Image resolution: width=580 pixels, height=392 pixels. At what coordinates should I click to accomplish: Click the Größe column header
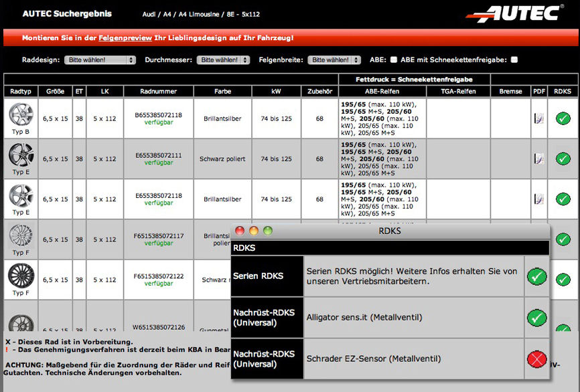[56, 91]
